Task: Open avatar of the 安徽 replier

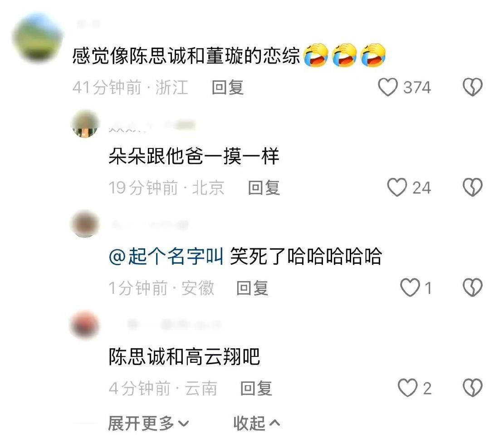Action: coord(85,224)
